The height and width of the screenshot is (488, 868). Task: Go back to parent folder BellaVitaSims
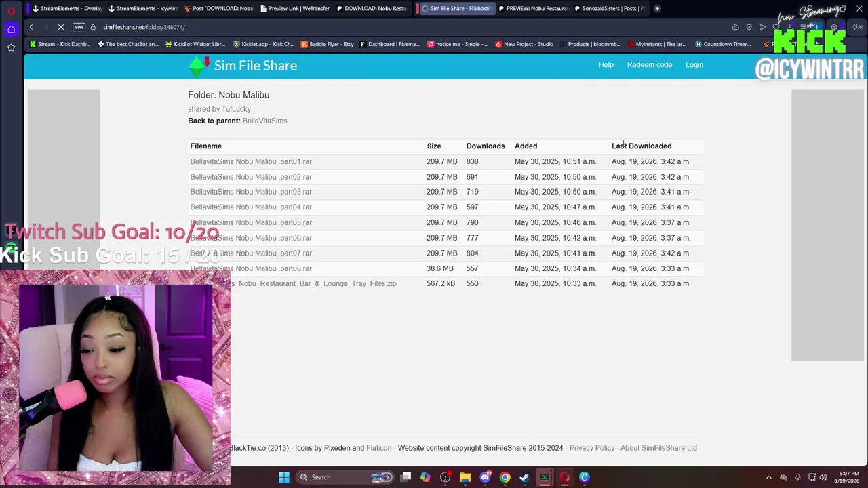pos(264,121)
